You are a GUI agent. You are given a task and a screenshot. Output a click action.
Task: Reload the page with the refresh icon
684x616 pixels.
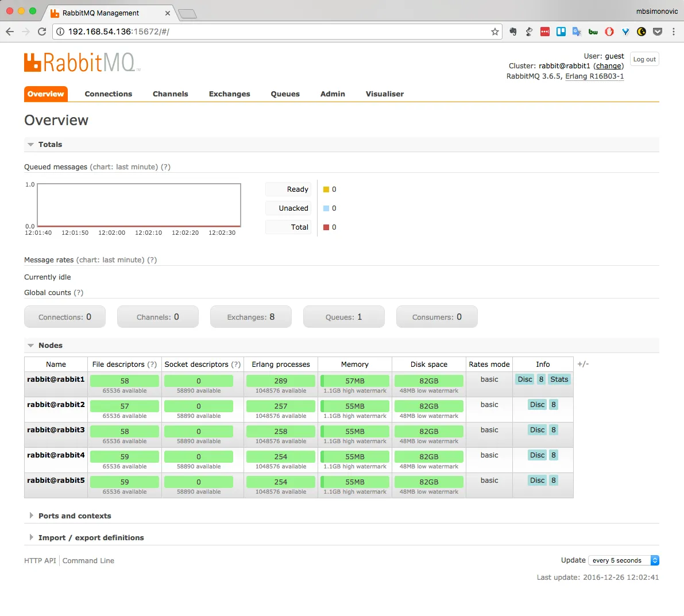(42, 32)
